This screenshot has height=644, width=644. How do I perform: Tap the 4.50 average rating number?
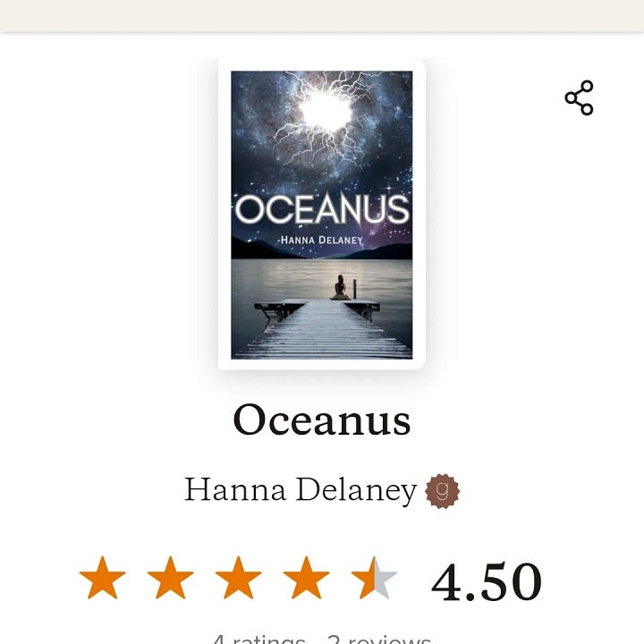(x=487, y=580)
